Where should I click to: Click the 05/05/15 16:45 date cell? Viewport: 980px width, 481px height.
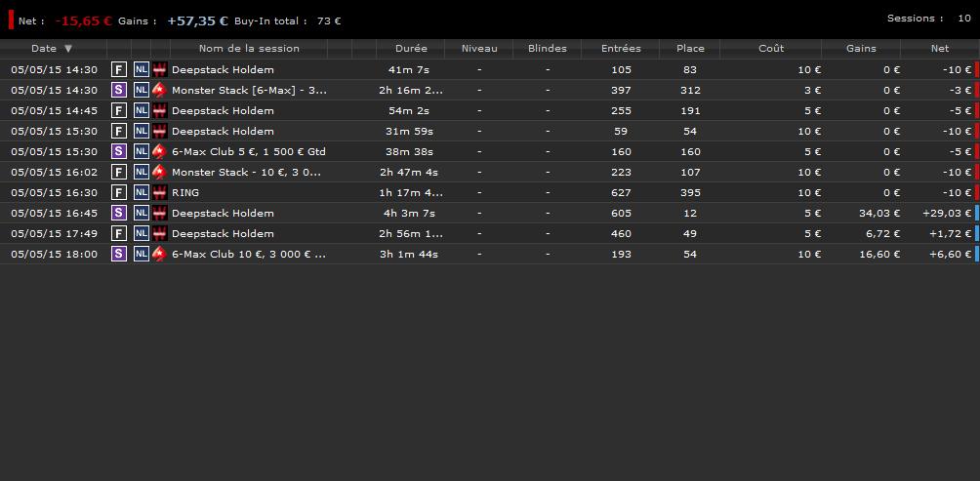(x=55, y=213)
